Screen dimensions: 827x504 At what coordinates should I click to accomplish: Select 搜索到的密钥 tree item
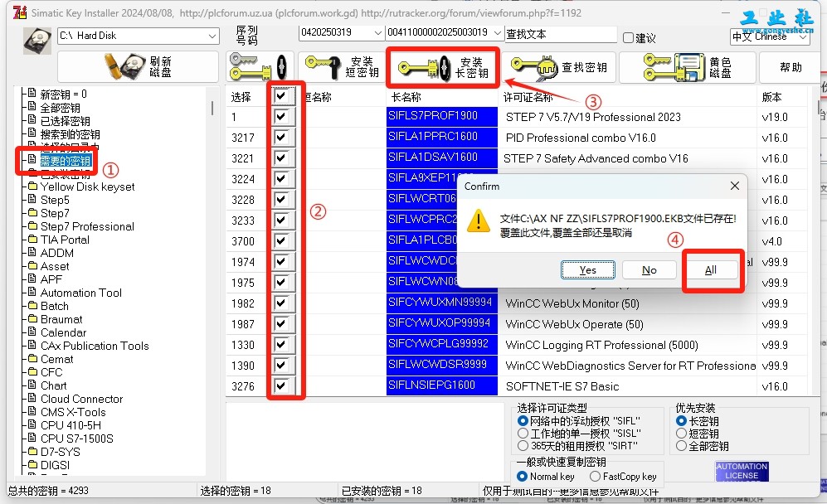(70, 134)
